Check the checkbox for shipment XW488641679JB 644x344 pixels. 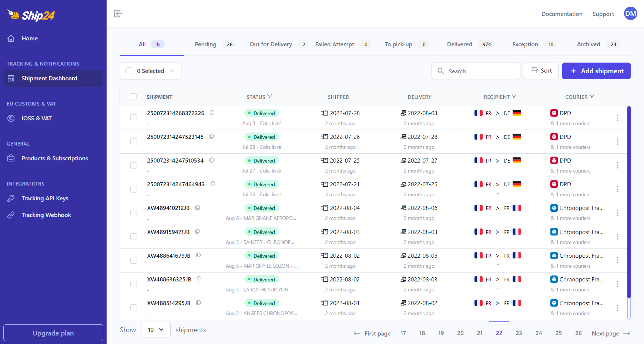pos(134,260)
